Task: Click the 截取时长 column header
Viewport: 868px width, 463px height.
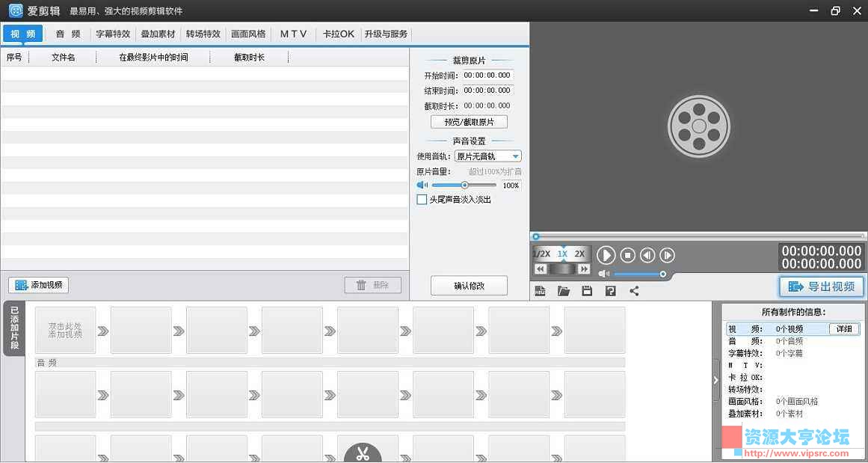Action: (249, 57)
